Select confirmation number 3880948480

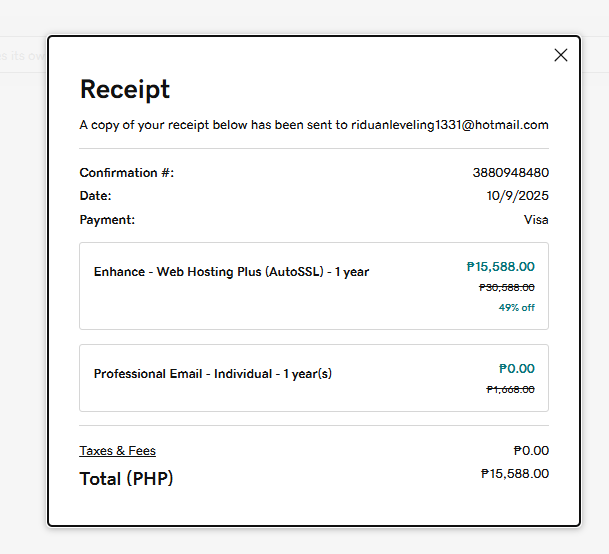[510, 173]
